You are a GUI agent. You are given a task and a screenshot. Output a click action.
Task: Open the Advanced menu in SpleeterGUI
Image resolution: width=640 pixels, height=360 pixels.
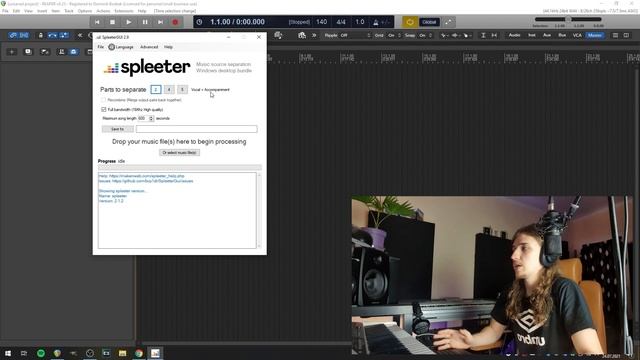pyautogui.click(x=149, y=47)
